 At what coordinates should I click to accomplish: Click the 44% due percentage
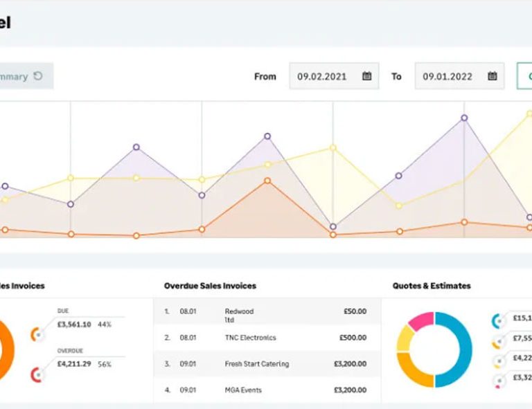pyautogui.click(x=105, y=325)
